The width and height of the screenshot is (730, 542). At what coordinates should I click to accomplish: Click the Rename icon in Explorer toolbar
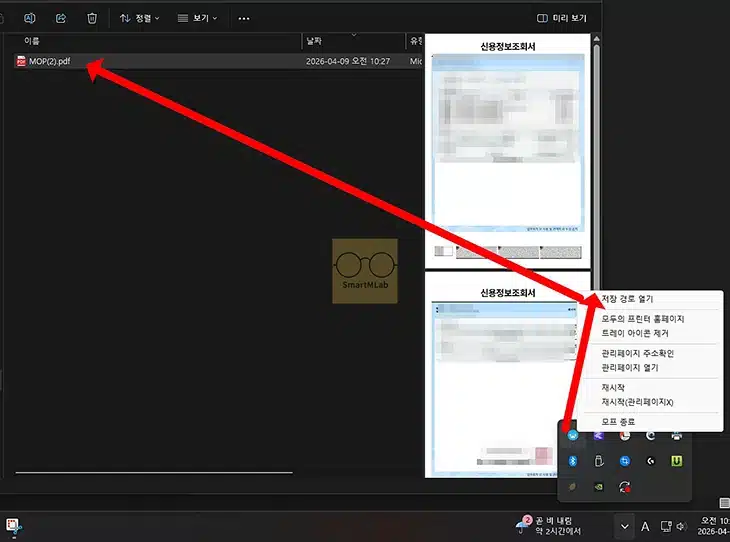pyautogui.click(x=30, y=18)
